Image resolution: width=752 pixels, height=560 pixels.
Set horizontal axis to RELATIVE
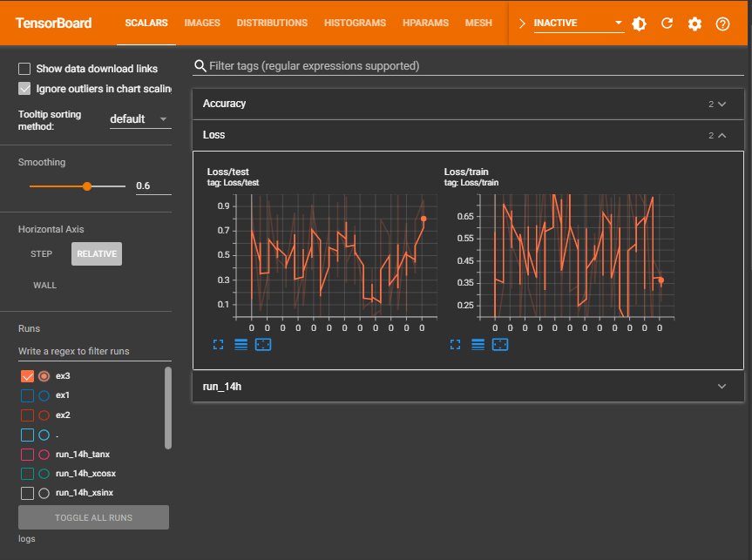(x=97, y=254)
